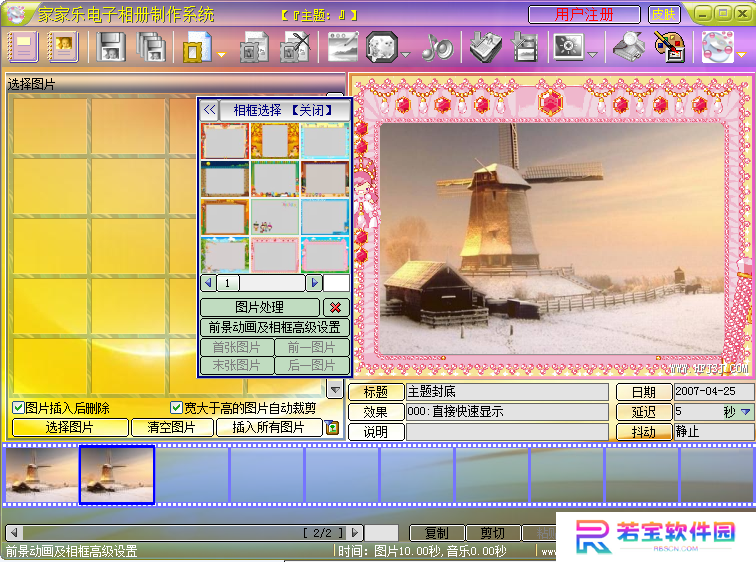Viewport: 756px width, 562px height.
Task: Open the photo frame document icon
Action: pyautogui.click(x=197, y=47)
